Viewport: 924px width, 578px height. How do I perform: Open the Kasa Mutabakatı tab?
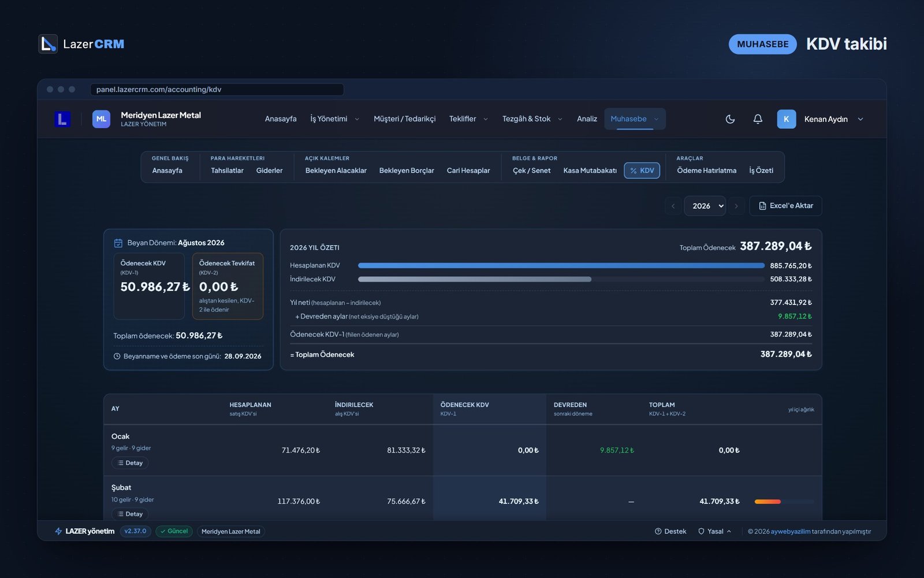pos(590,171)
